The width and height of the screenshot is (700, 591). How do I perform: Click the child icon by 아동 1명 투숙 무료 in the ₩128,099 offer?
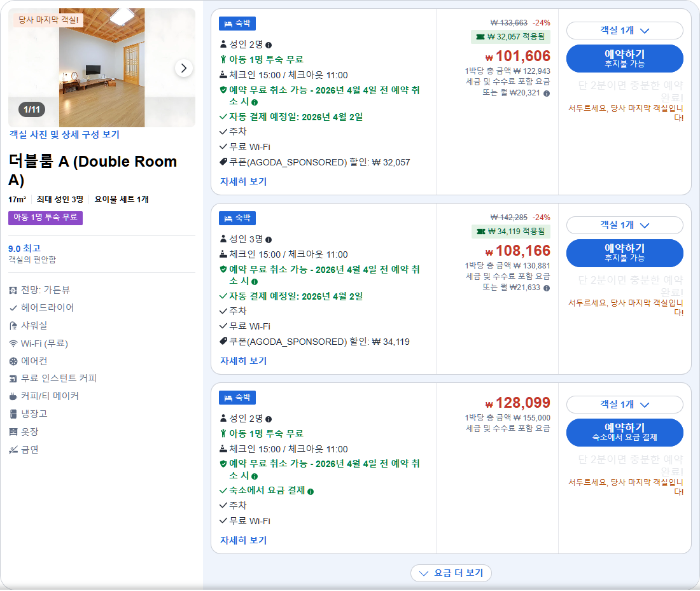(x=223, y=433)
